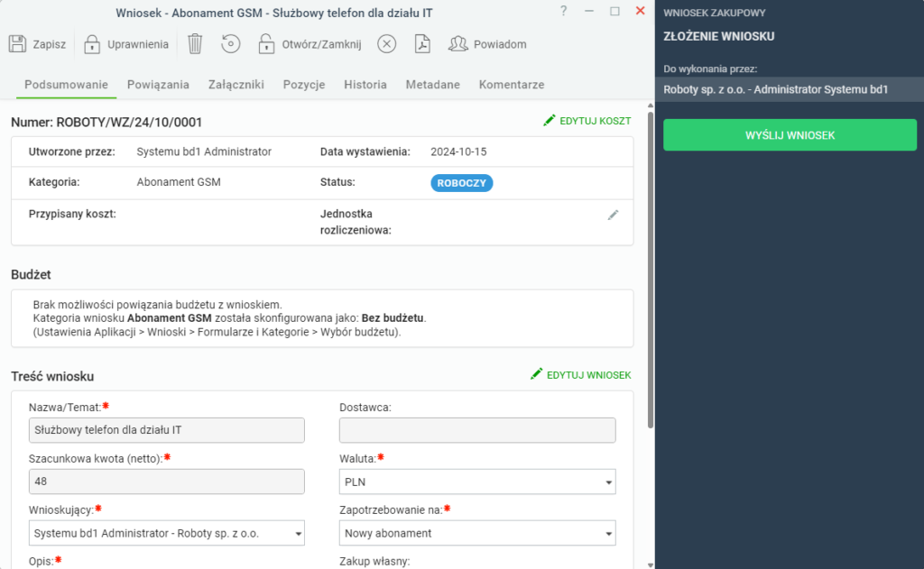Click the Powiadom people icon
Image resolution: width=924 pixels, height=569 pixels.
coord(457,44)
